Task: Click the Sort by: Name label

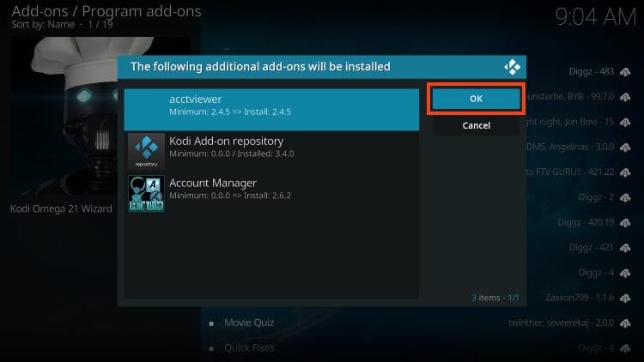Action: tap(43, 24)
